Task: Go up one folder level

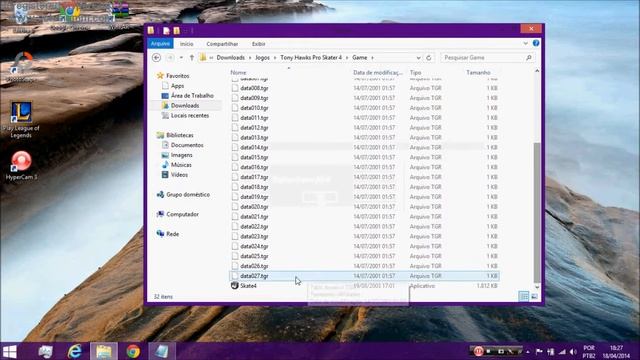Action: (x=191, y=58)
